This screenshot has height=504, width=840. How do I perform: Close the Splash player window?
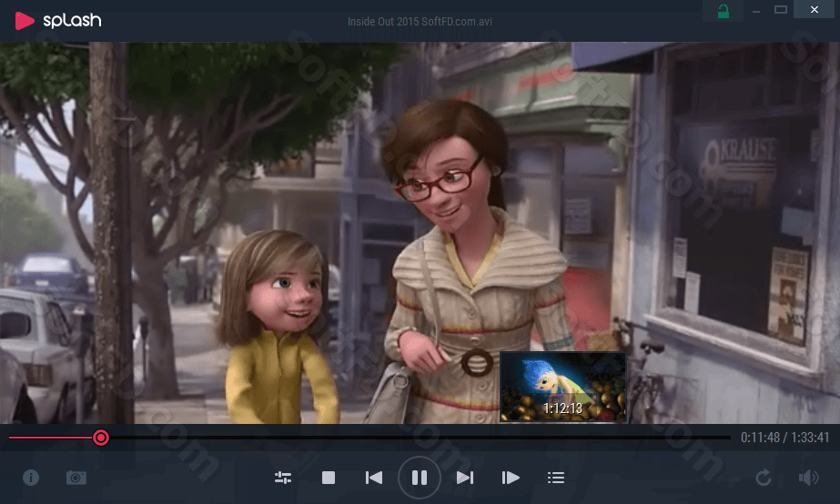pyautogui.click(x=815, y=9)
